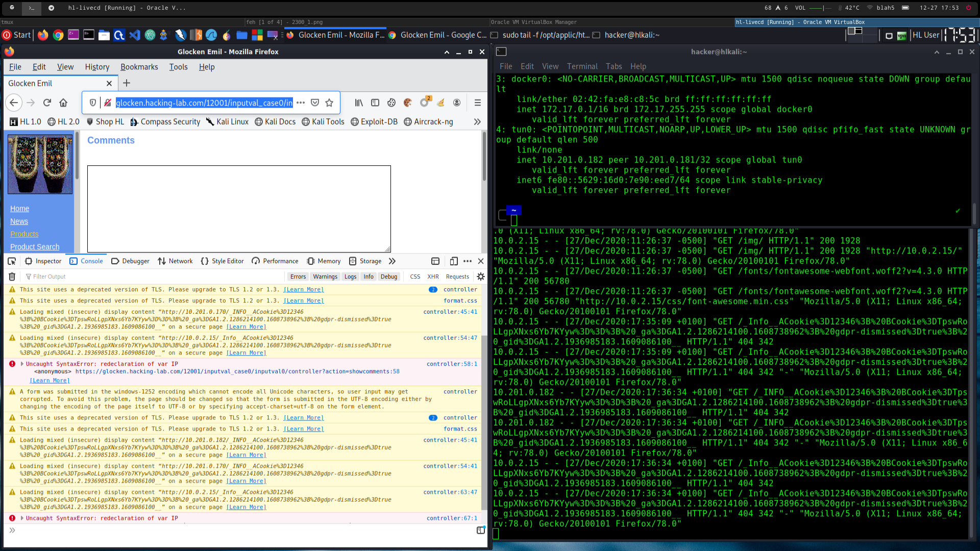This screenshot has width=980, height=551.
Task: Click the Comments text area
Action: (x=239, y=208)
